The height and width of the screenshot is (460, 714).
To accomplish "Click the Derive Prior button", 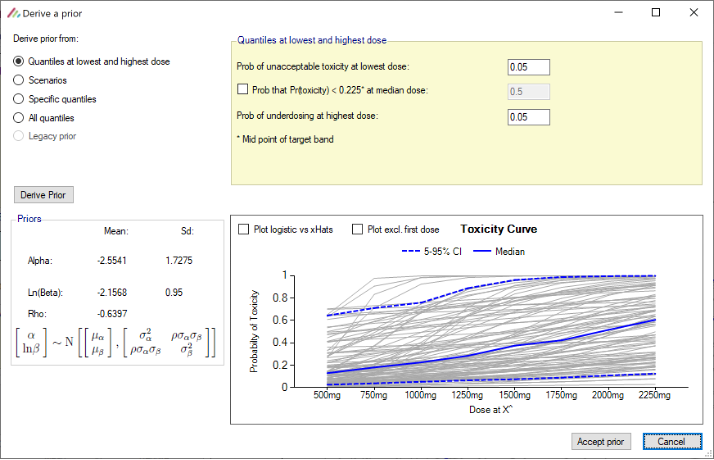I will [x=44, y=194].
